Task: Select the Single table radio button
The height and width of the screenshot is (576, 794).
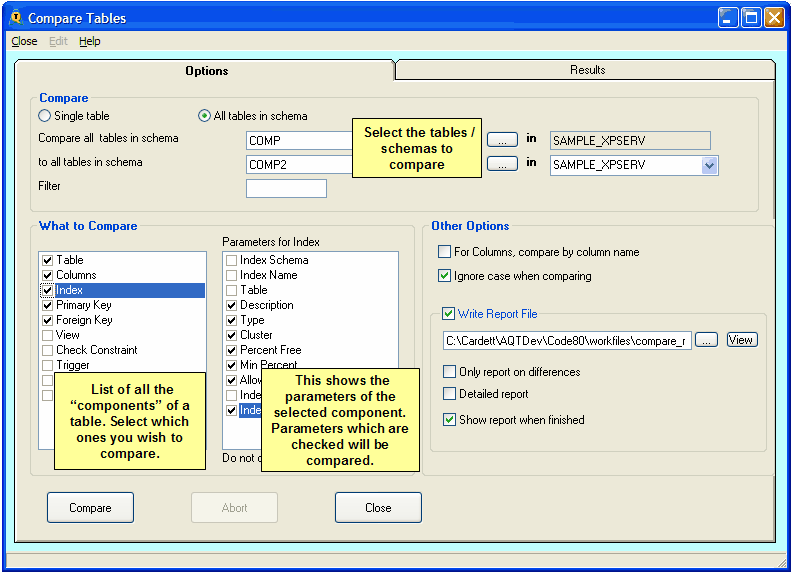Action: coord(45,116)
